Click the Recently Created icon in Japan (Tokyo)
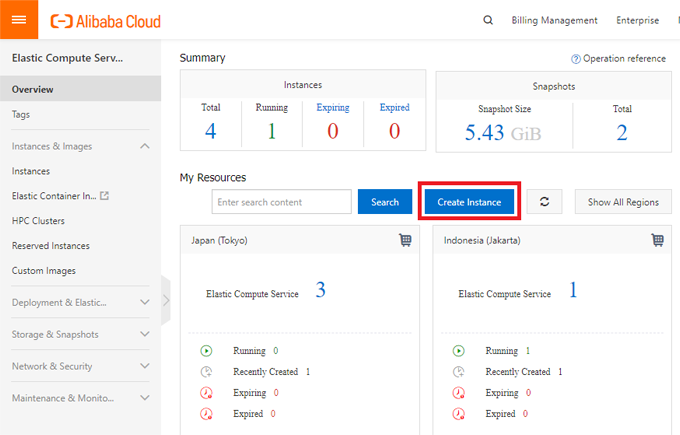This screenshot has height=435, width=680. [206, 372]
